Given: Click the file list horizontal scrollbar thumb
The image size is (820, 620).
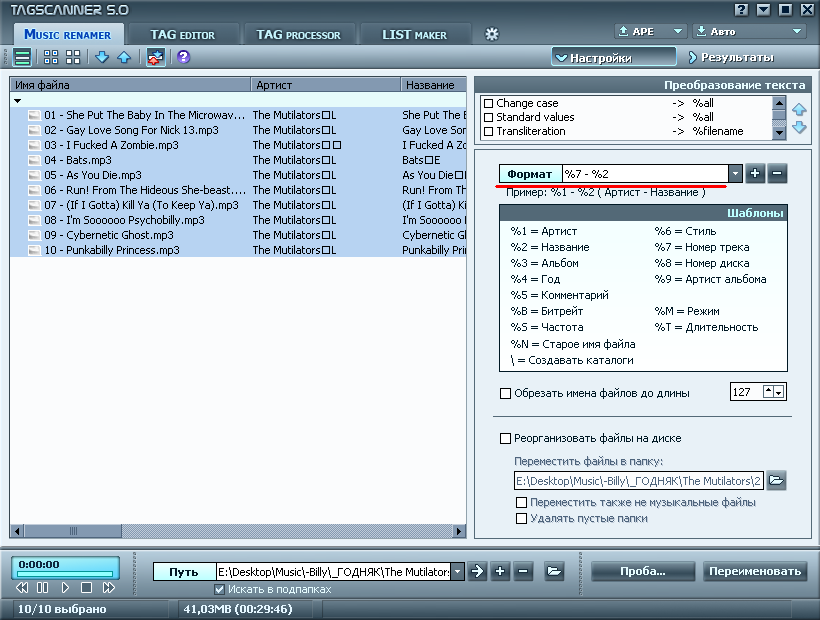Looking at the screenshot, I should click(73, 532).
